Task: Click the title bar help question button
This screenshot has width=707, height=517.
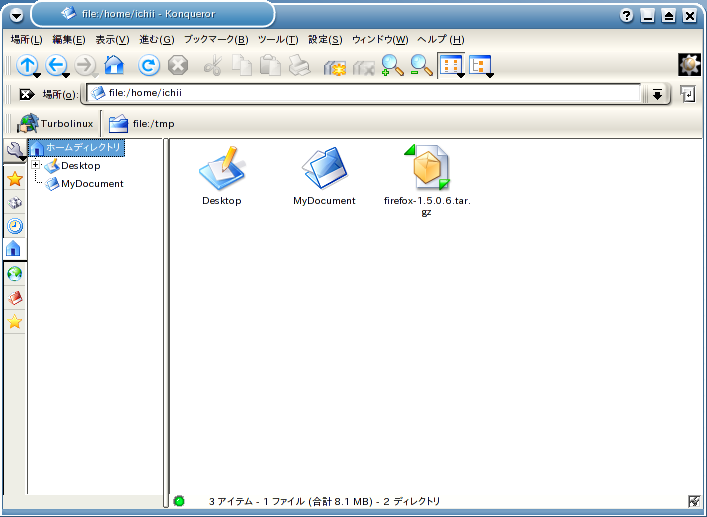Action: (626, 16)
